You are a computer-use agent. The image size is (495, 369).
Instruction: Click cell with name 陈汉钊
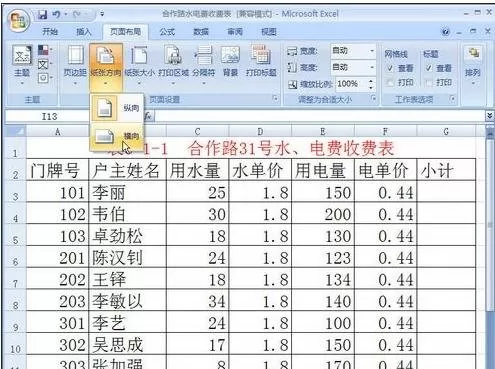(128, 257)
